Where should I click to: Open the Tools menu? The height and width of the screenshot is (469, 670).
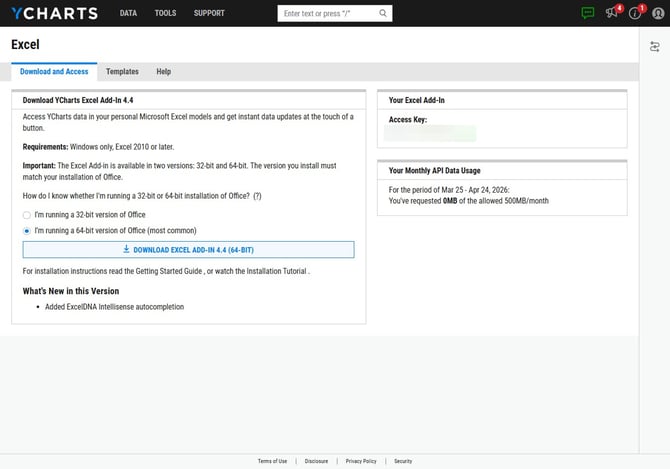pyautogui.click(x=165, y=14)
